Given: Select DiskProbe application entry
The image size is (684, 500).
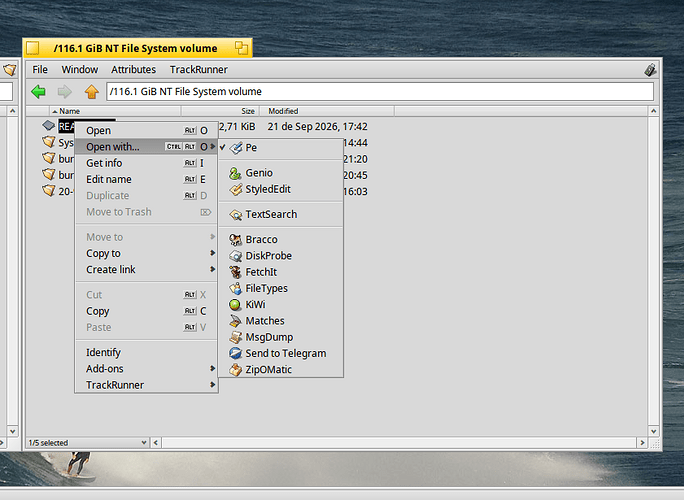Looking at the screenshot, I should coord(281,256).
